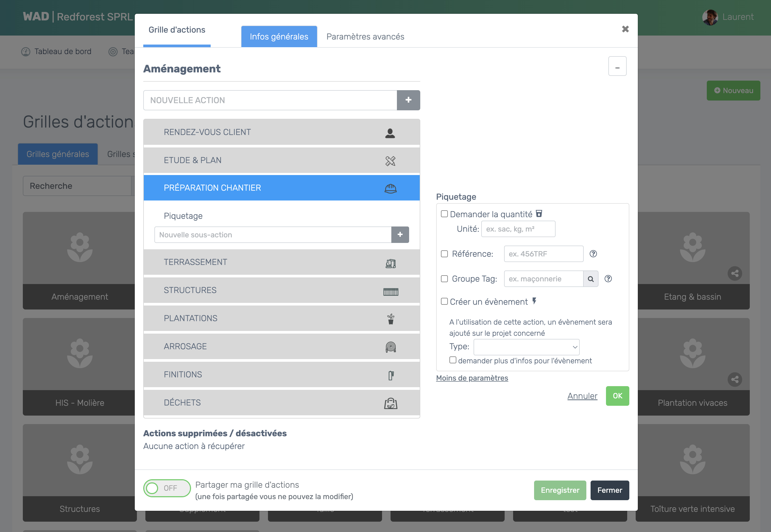Open the Groupe Tag search magnifier

pyautogui.click(x=591, y=279)
